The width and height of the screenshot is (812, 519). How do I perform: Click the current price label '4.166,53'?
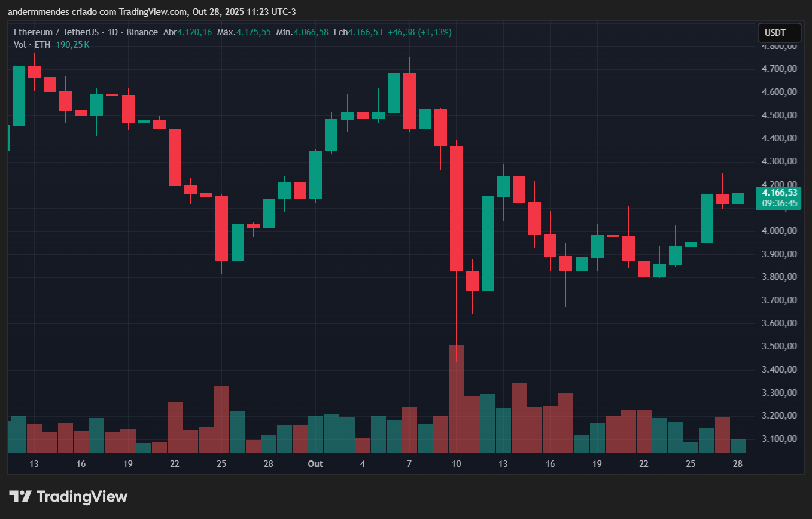(x=779, y=193)
